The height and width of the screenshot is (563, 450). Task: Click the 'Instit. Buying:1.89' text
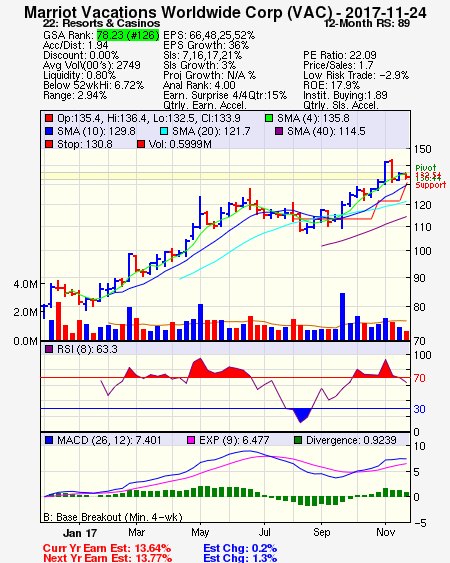pos(345,96)
